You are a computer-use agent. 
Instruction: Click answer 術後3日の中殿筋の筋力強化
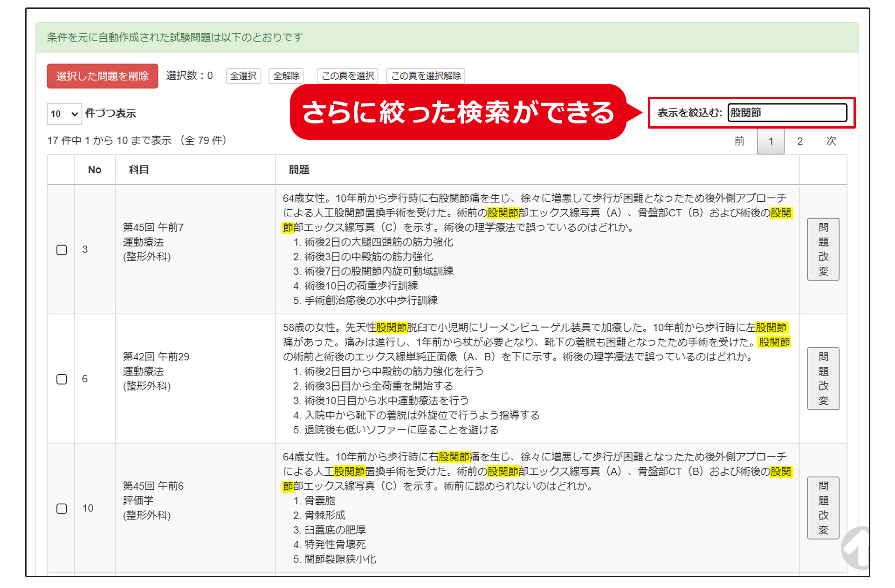(368, 257)
